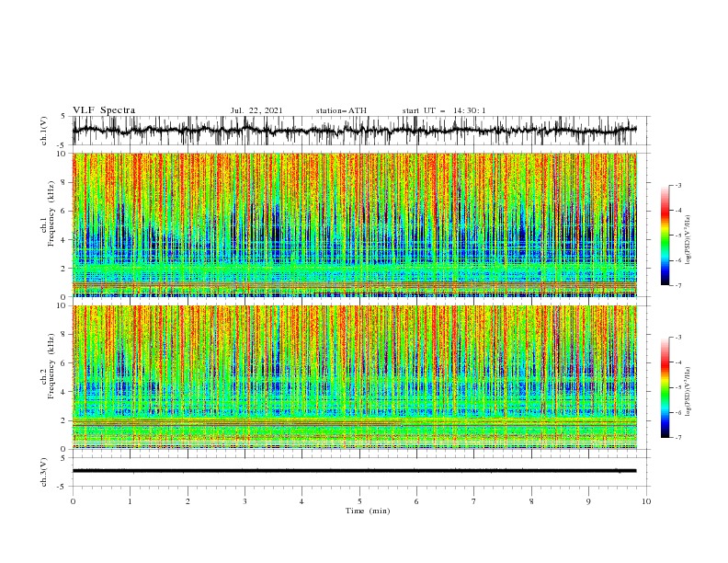Click the '-3' tick on upper colorbar
This screenshot has width=728, height=563.
click(x=677, y=185)
